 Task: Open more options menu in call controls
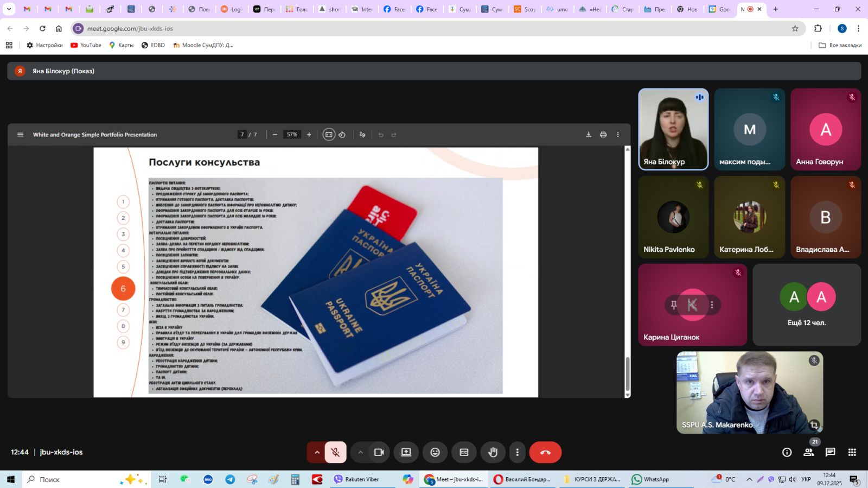pyautogui.click(x=517, y=452)
